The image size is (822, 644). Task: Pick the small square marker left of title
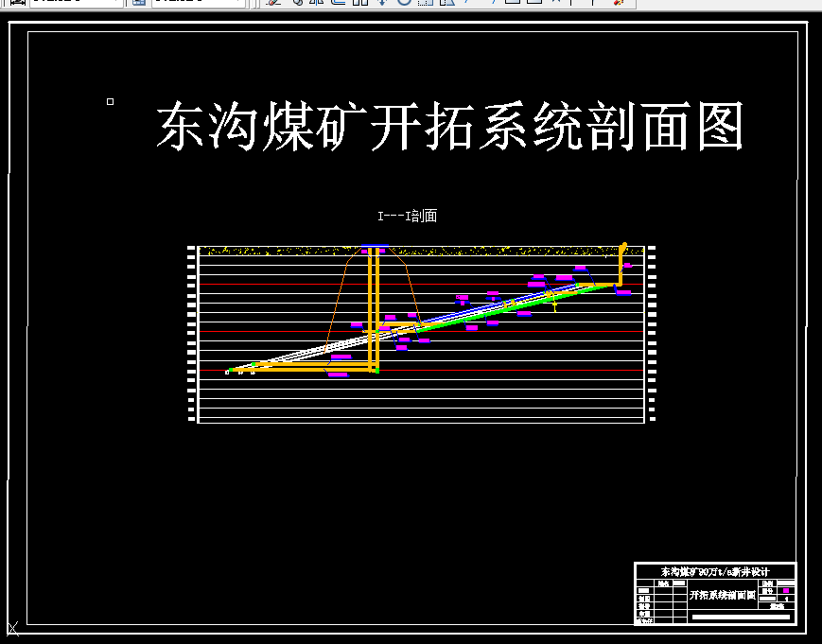tap(110, 101)
